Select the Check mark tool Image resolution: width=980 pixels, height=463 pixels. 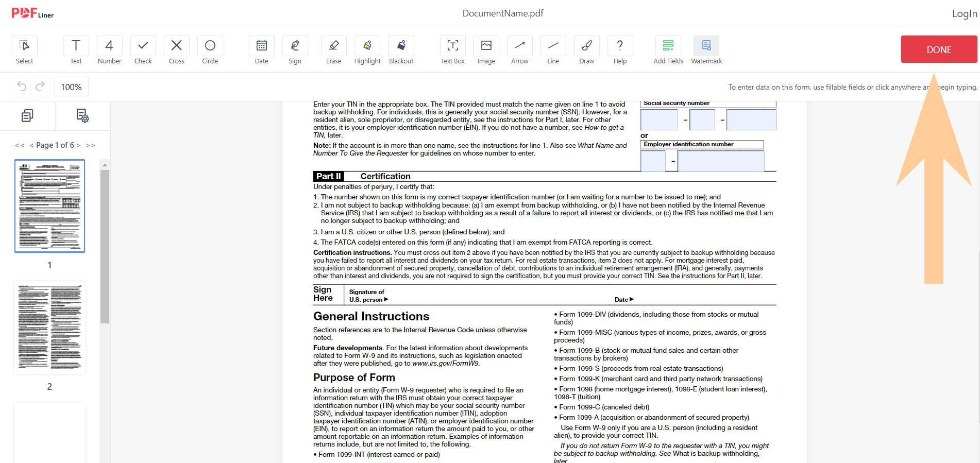(143, 50)
